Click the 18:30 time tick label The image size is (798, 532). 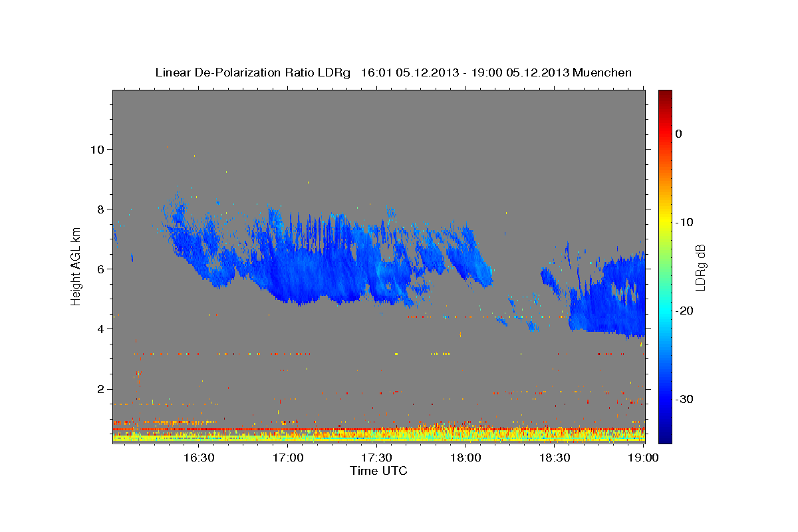coord(555,458)
